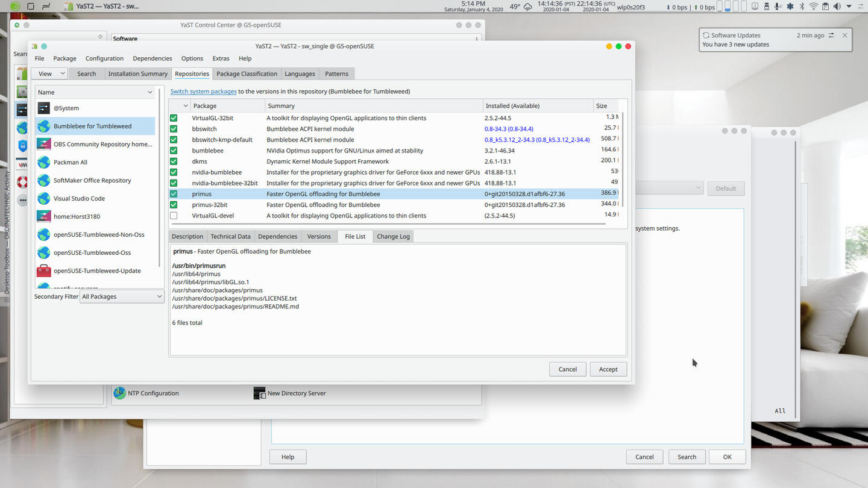Switch to the Installation Summary tab
The image size is (868, 488).
(x=138, y=74)
